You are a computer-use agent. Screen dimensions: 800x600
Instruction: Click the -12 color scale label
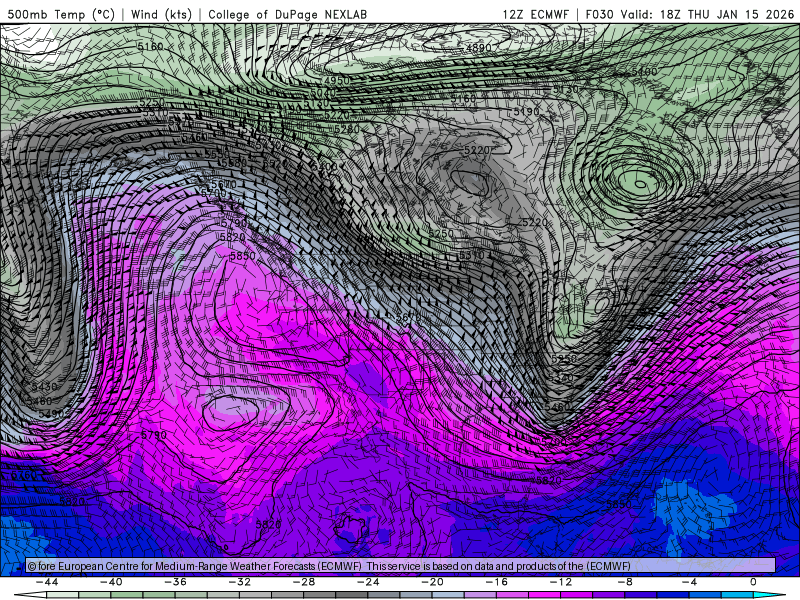coord(561,582)
